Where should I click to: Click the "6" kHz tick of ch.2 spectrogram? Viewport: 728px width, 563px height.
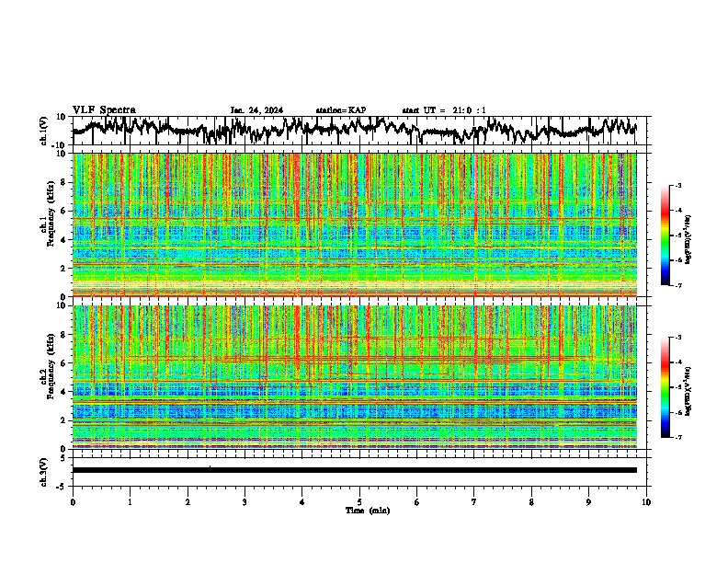click(63, 363)
